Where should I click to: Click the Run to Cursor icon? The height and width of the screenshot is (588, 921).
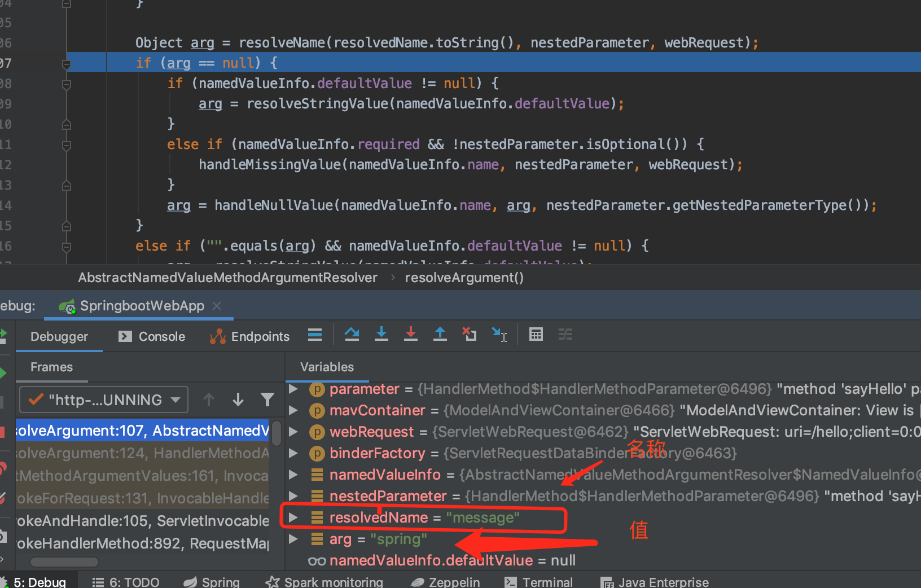pyautogui.click(x=499, y=335)
